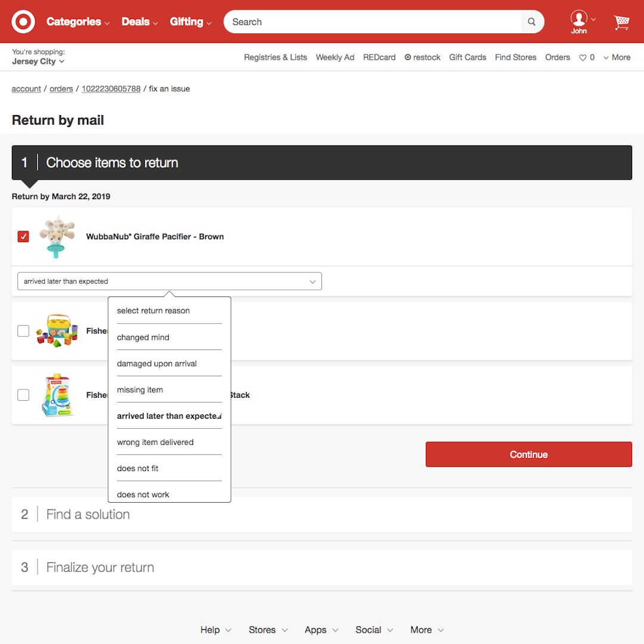Click the heart favorites icon
The width and height of the screenshot is (644, 644).
(583, 58)
